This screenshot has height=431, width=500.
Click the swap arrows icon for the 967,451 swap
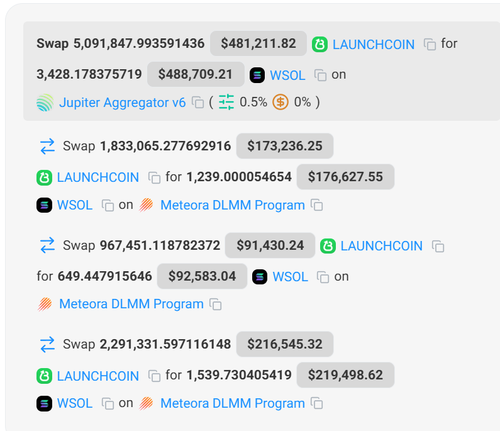tap(47, 245)
